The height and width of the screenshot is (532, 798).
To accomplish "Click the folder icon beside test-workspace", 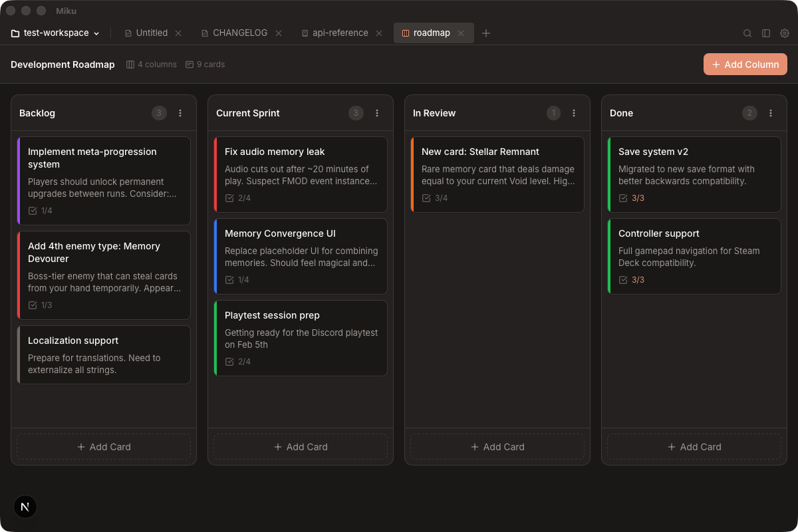I will point(14,33).
